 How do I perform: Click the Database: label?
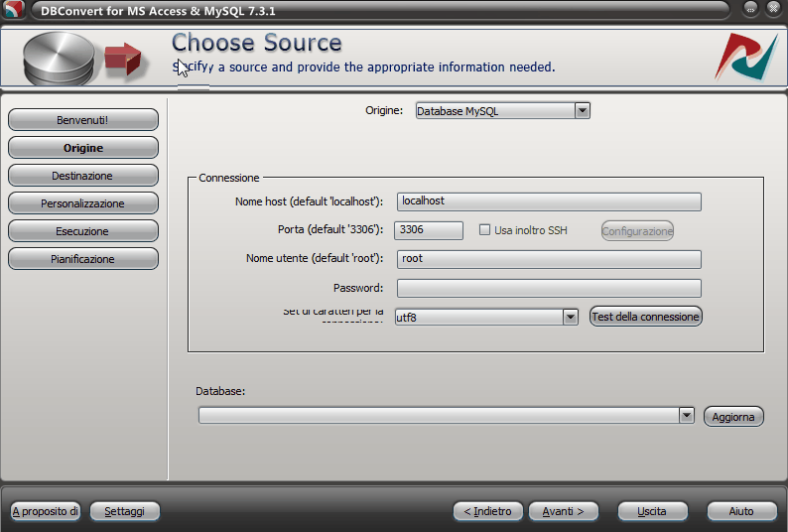[220, 391]
